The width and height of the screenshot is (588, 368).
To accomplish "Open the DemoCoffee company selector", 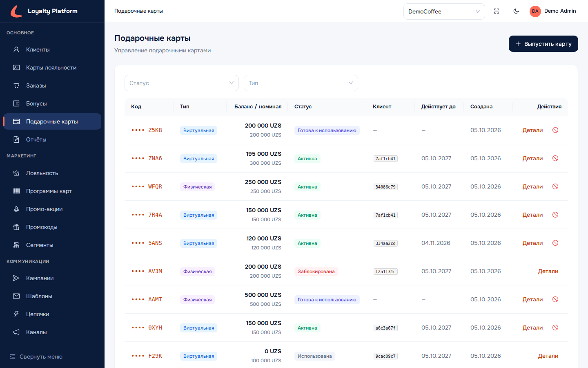I will click(444, 11).
